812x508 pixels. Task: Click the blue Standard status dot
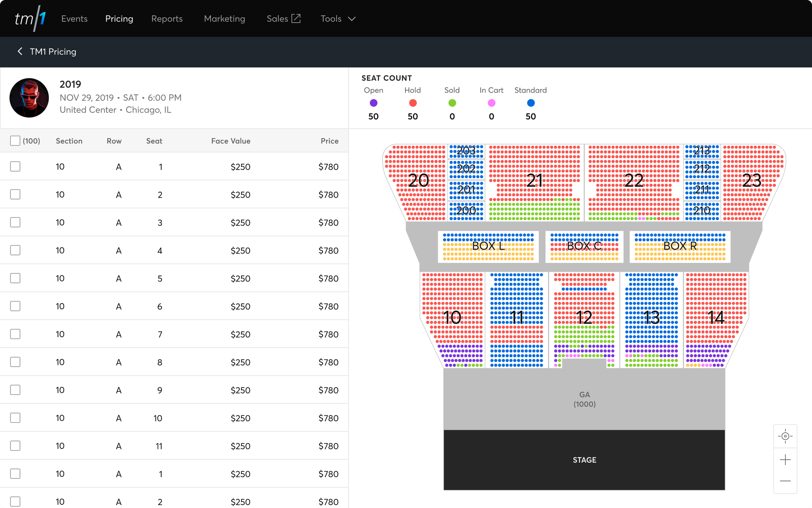pos(530,103)
